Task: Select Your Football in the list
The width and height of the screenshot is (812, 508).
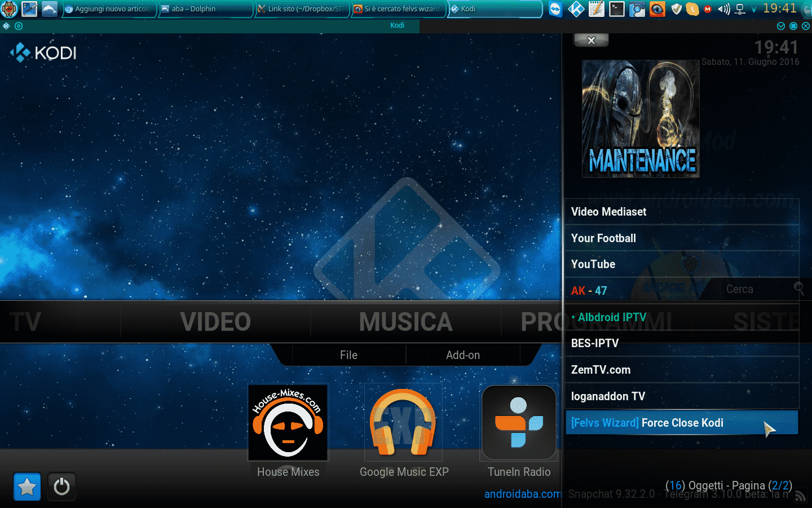Action: [x=682, y=238]
